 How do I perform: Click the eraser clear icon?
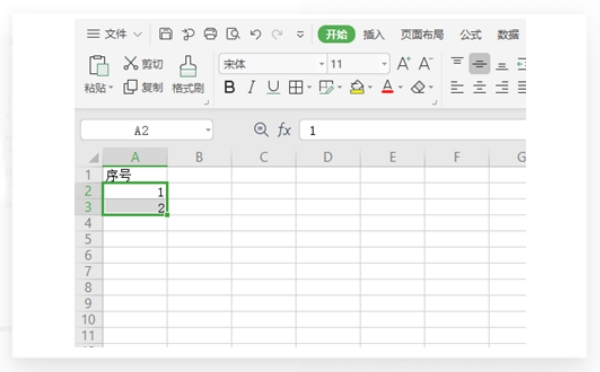pyautogui.click(x=418, y=87)
